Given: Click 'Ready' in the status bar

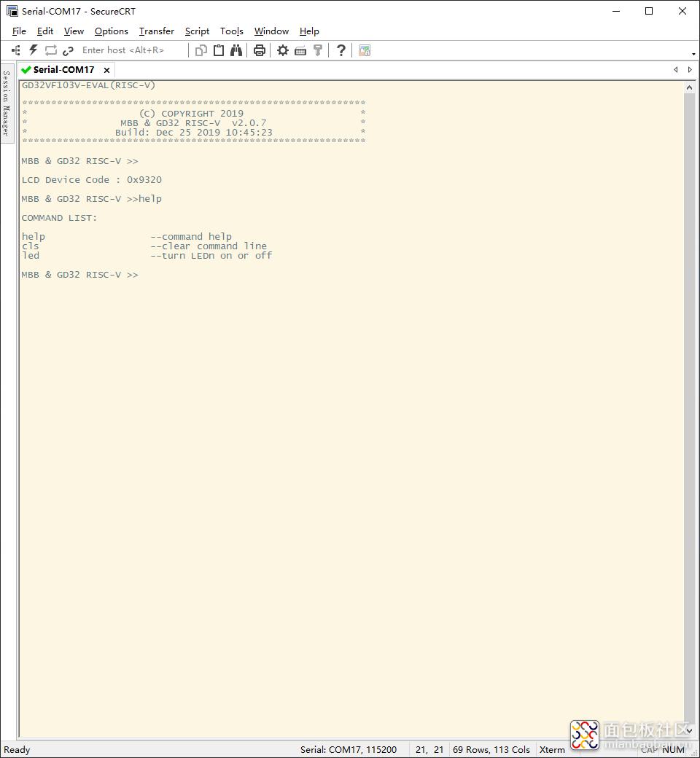Looking at the screenshot, I should click(17, 750).
